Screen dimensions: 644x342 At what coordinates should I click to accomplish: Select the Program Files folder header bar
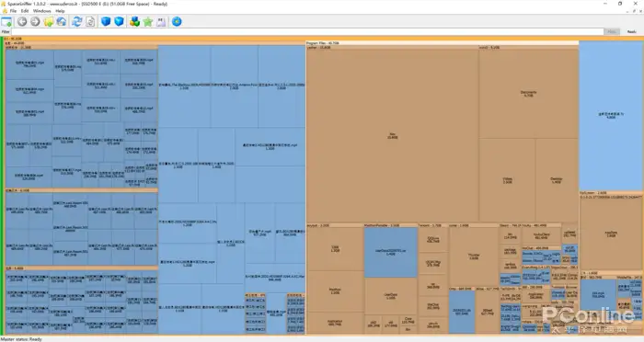tap(443, 42)
